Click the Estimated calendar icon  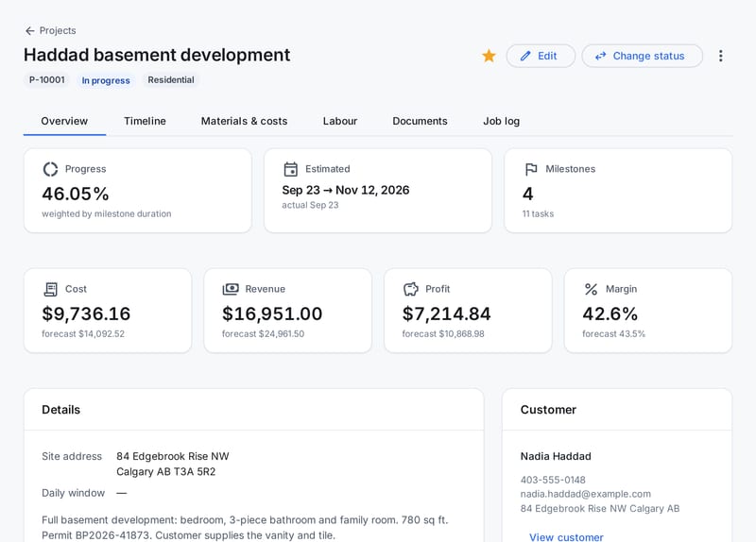click(x=291, y=169)
